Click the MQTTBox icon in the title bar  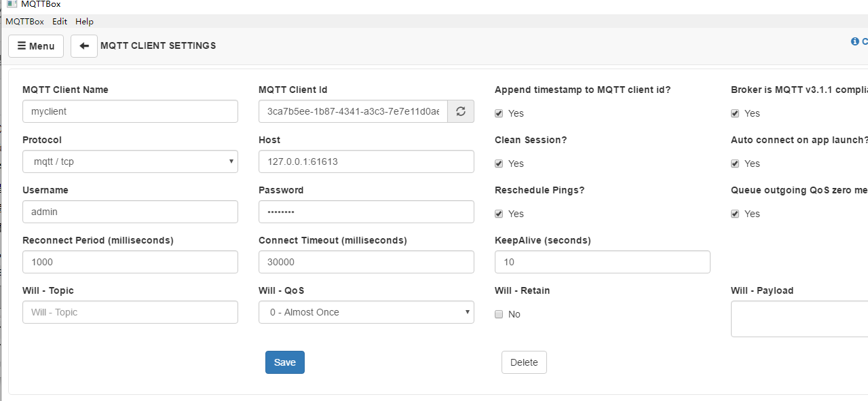coord(12,5)
